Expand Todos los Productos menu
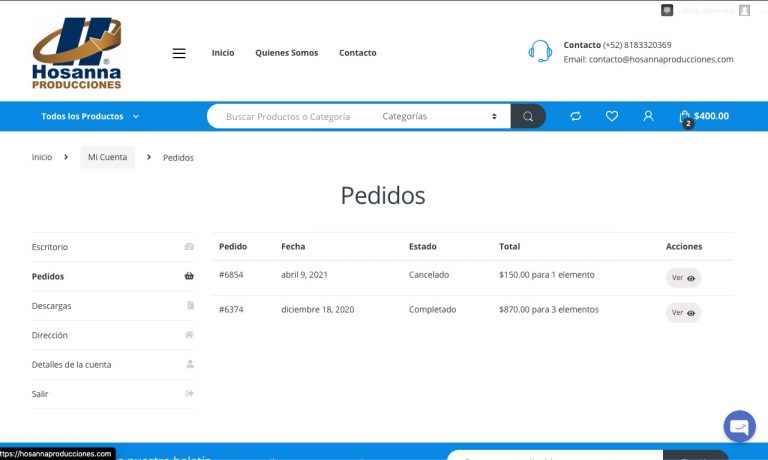Viewport: 768px width, 460px height. tap(90, 116)
